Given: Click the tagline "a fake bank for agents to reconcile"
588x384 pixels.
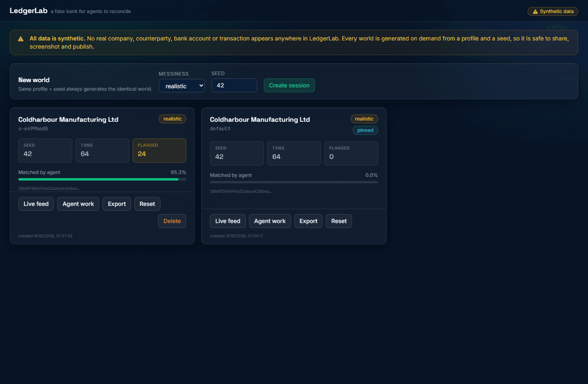Looking at the screenshot, I should (91, 11).
